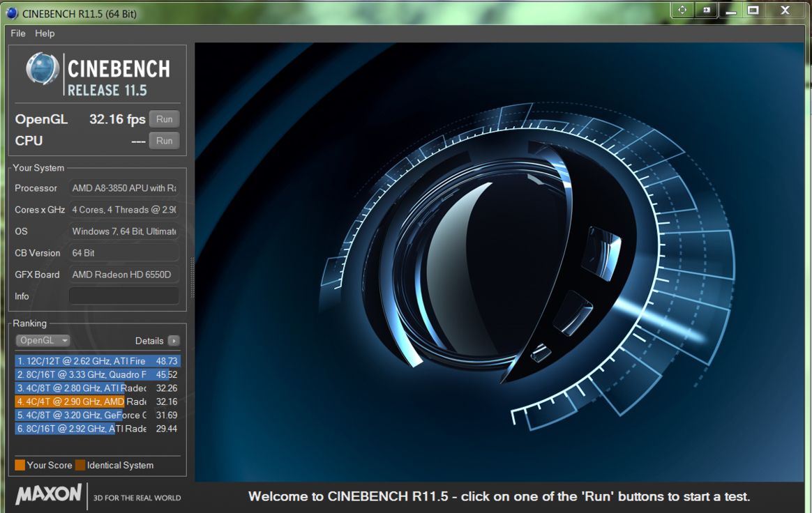Image resolution: width=812 pixels, height=513 pixels.
Task: Click the Cores x GHz field
Action: 123,210
